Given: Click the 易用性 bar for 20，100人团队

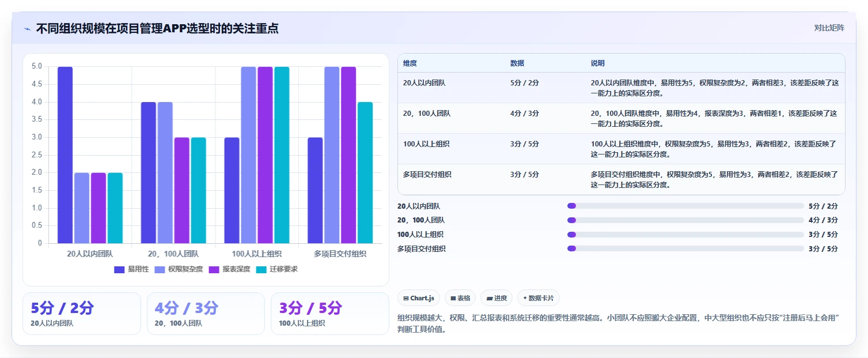Looking at the screenshot, I should (x=149, y=173).
